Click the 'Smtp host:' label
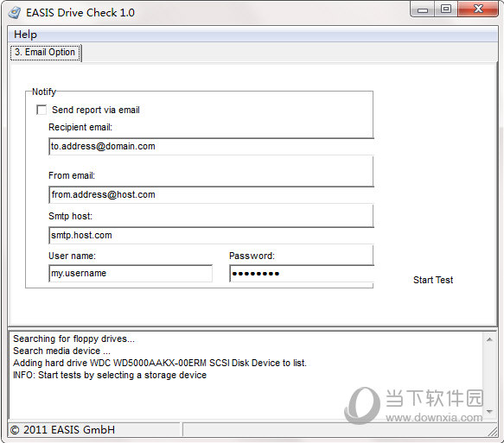Viewport: 504px width, 443px height. [70, 217]
